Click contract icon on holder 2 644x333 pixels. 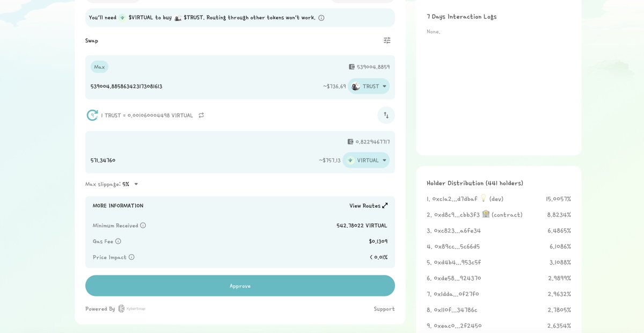[x=486, y=214]
